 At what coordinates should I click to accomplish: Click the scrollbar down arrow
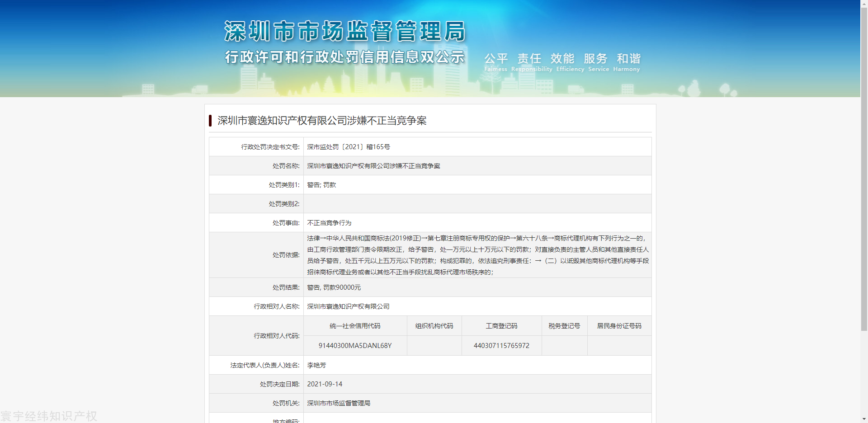click(x=864, y=419)
